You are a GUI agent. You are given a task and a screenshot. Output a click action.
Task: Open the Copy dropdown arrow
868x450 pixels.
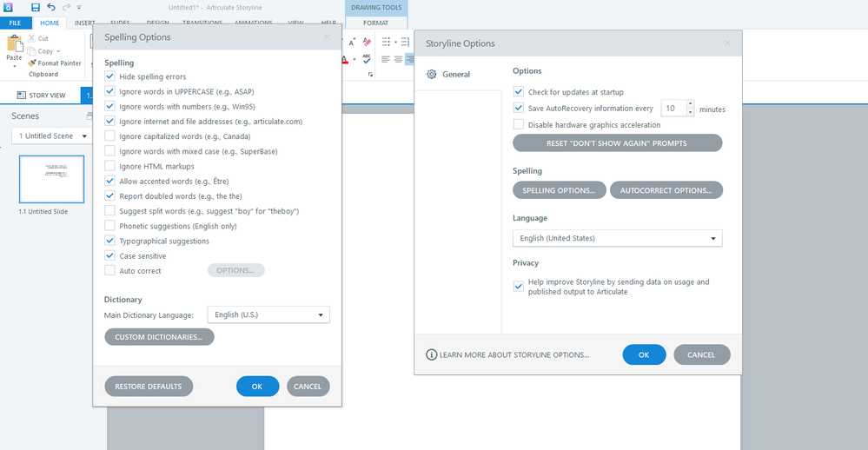point(58,51)
